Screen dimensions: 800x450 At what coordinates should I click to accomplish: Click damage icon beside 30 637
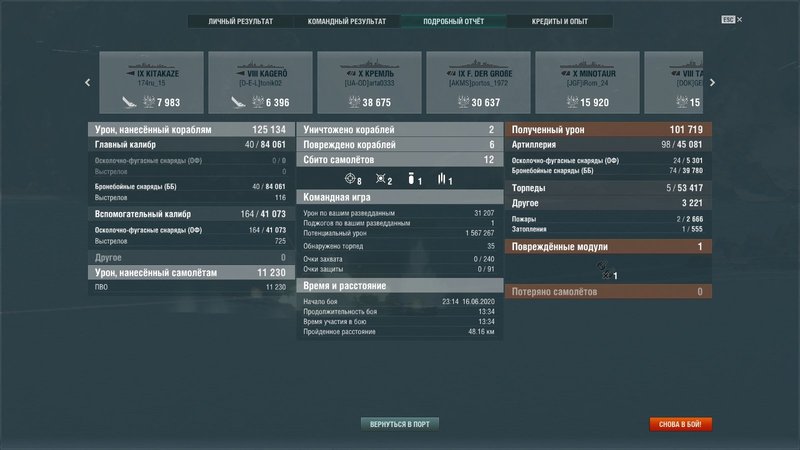click(463, 102)
